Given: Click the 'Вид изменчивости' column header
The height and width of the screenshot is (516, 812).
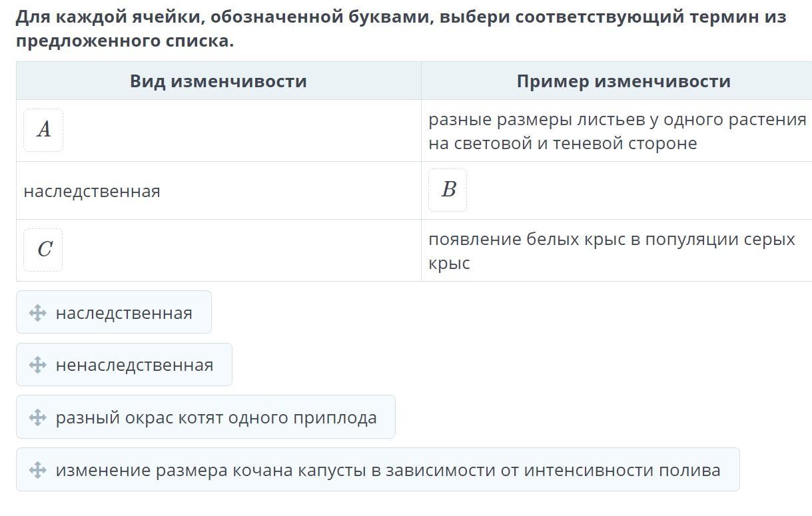Looking at the screenshot, I should pos(218,81).
